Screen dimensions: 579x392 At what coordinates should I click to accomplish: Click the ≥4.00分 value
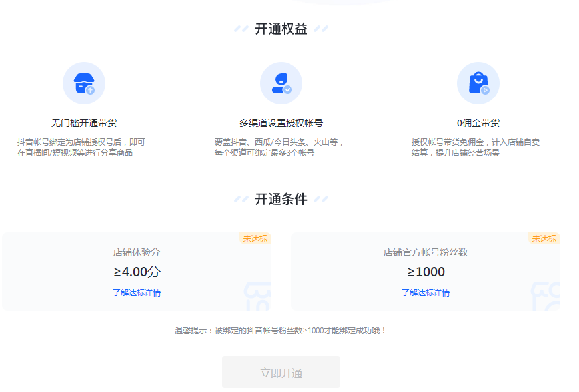point(137,272)
